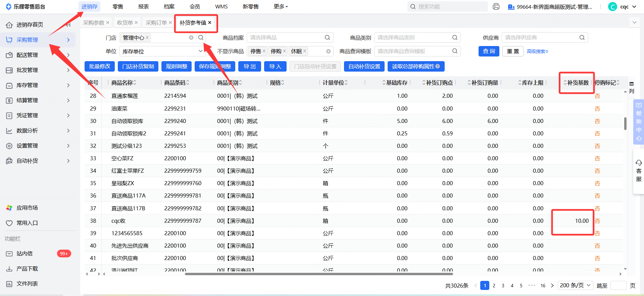Click help icon on 读取总部停购属性 button
This screenshot has width=644, height=296.
438,67
